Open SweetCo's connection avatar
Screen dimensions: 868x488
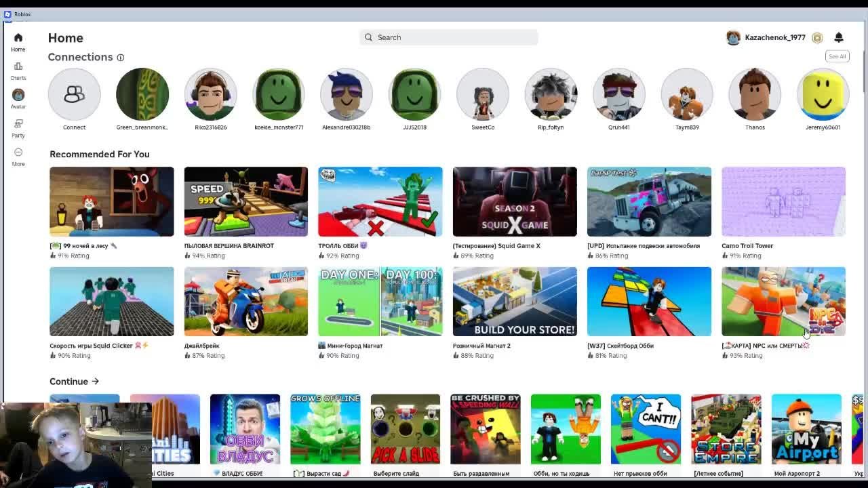[x=483, y=94]
